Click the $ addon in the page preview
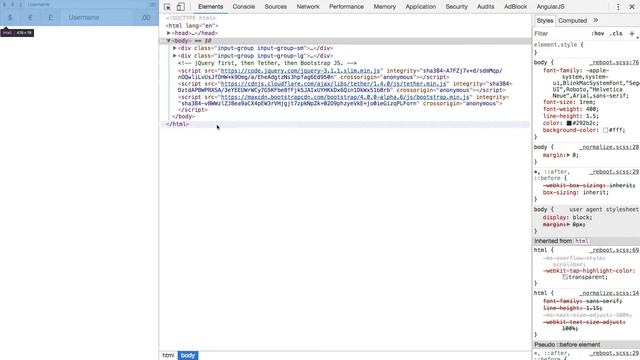Screen dimensions: 640x360 tap(10, 18)
